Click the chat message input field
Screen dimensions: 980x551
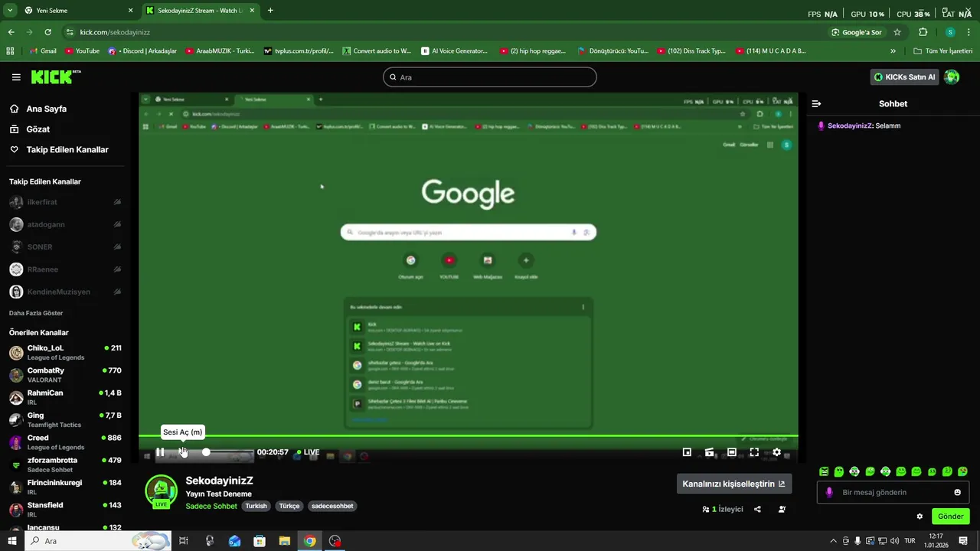[x=893, y=492]
